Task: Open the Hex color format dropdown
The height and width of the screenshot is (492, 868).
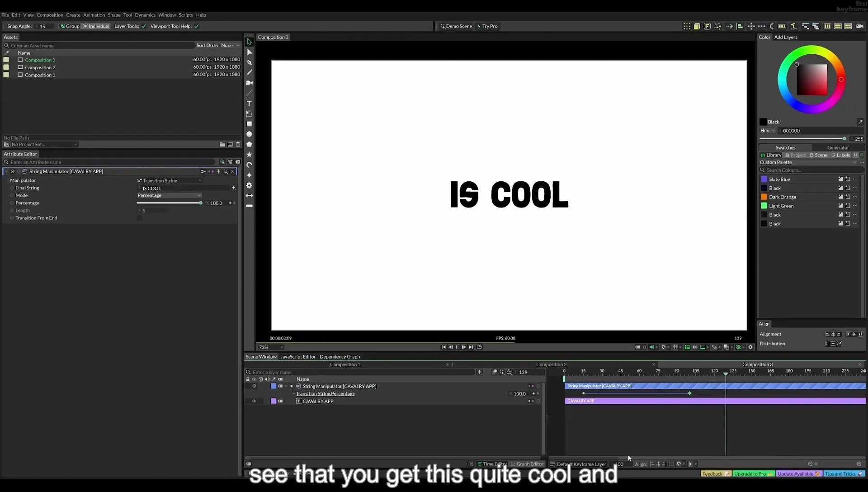Action: pos(768,131)
